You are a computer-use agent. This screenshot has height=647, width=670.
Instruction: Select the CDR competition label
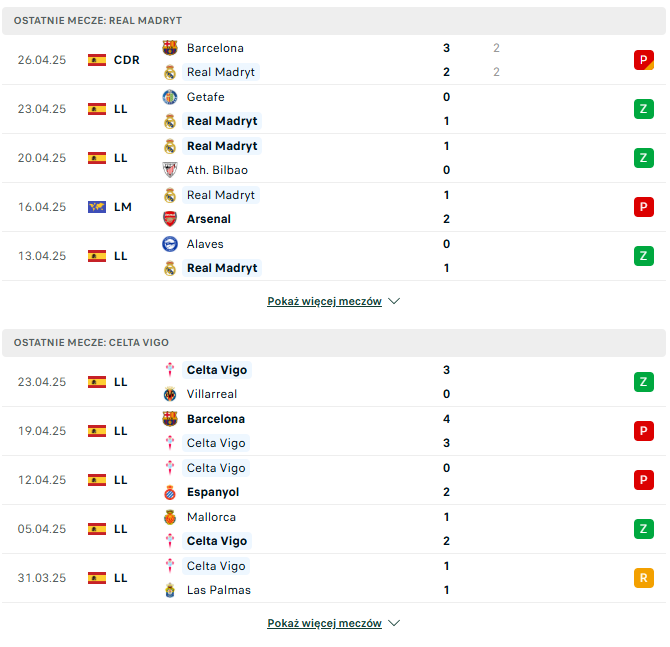click(126, 60)
